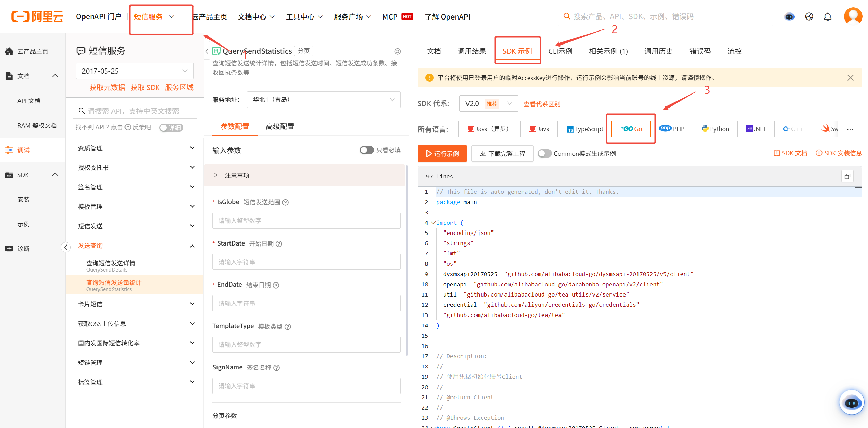
Task: Toggle the 详细 switch under the API search
Action: tap(171, 128)
